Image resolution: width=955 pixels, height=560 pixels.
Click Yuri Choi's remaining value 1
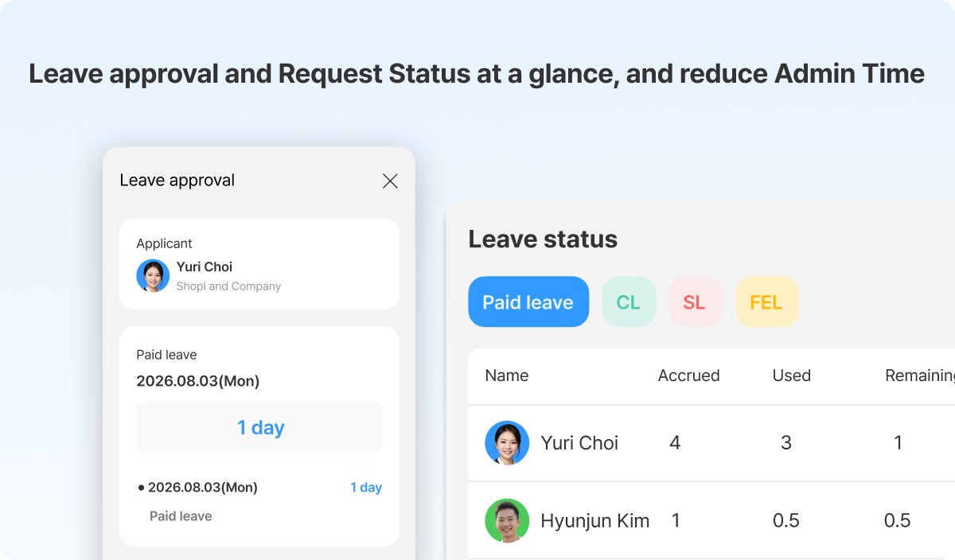pyautogui.click(x=898, y=443)
